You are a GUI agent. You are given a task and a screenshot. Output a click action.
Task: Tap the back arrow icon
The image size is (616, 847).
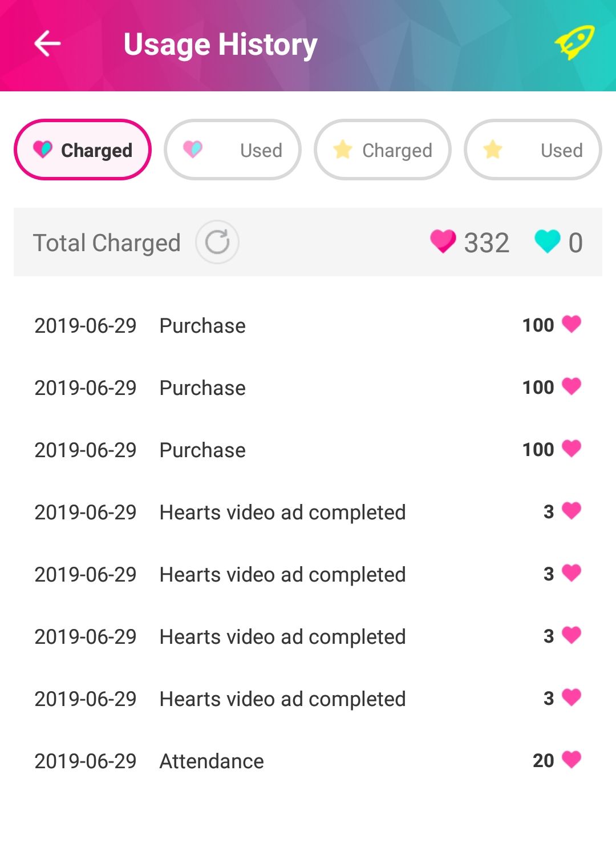coord(47,44)
